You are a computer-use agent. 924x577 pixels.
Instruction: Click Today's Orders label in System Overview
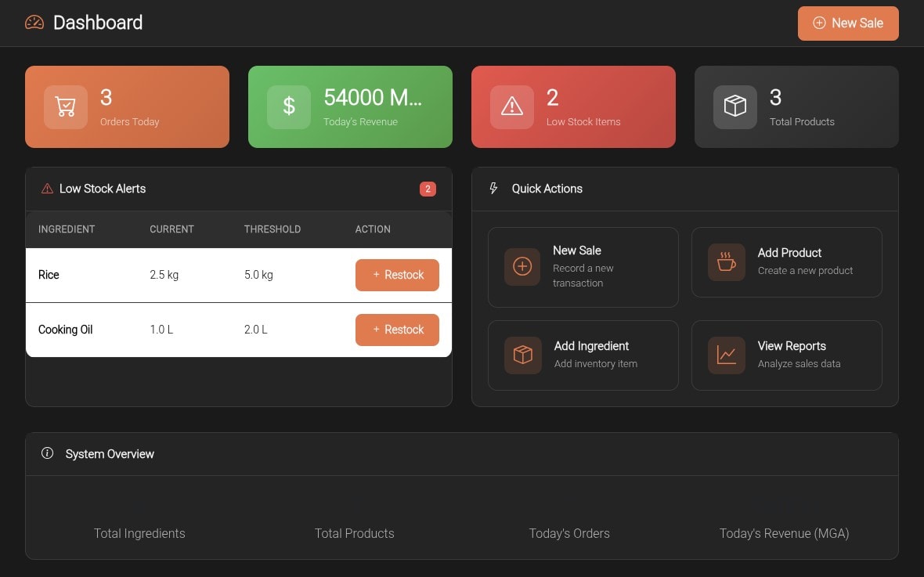click(569, 533)
